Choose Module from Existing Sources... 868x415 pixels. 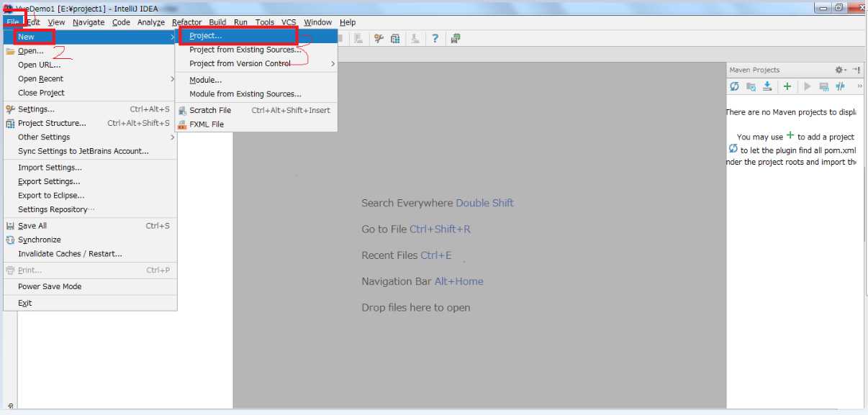[257, 94]
